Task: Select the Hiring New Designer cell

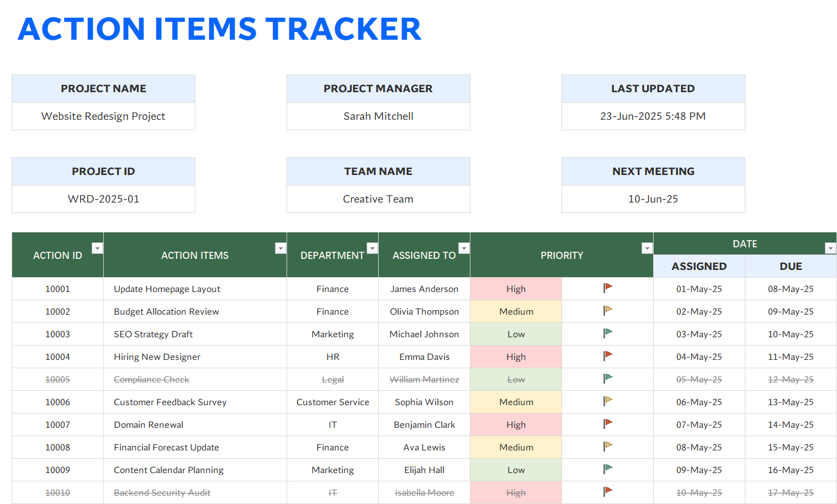Action: pyautogui.click(x=195, y=357)
